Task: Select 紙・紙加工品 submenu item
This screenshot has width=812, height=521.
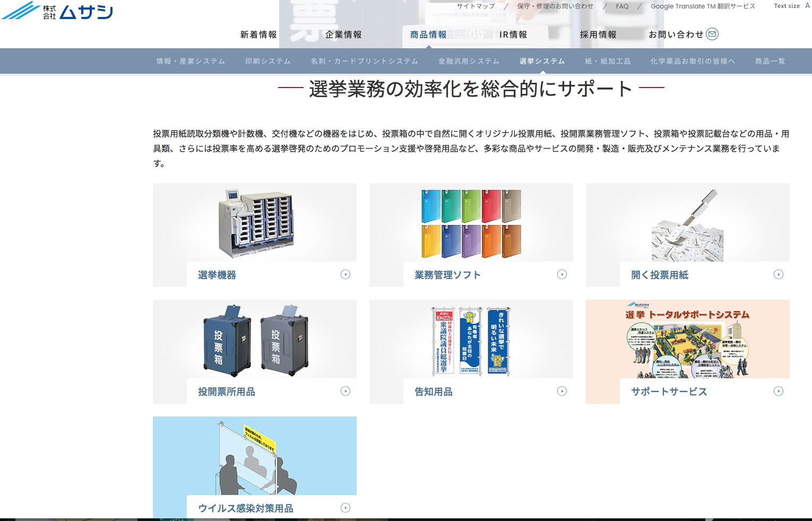Action: [608, 61]
